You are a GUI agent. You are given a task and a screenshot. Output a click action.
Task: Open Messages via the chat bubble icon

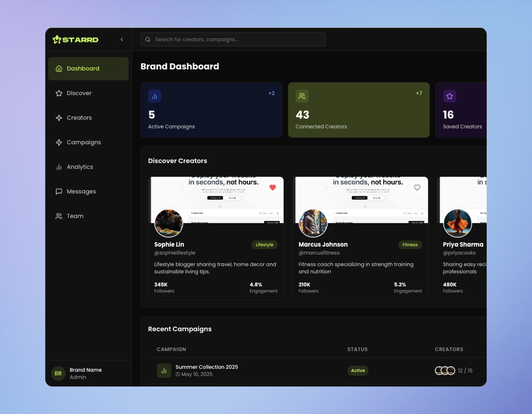click(x=59, y=192)
